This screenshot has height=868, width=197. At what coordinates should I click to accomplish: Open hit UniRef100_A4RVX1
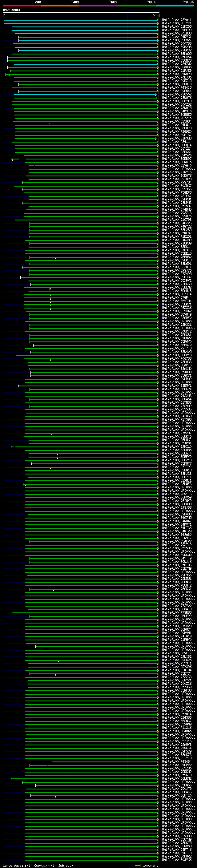coord(176,37)
